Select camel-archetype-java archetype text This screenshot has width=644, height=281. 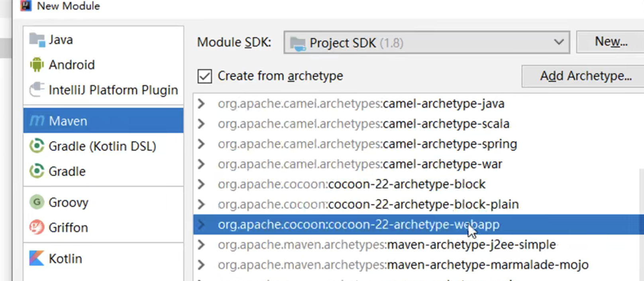coord(361,103)
